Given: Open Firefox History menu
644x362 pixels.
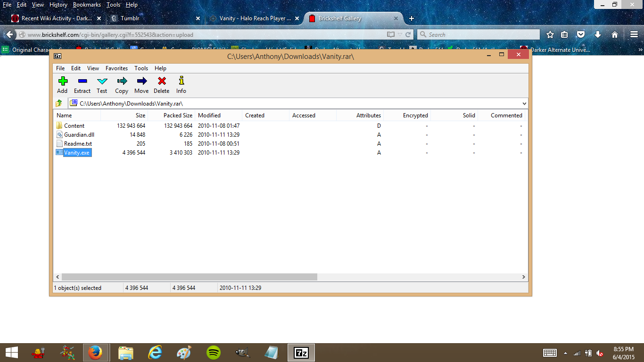Looking at the screenshot, I should (x=58, y=5).
